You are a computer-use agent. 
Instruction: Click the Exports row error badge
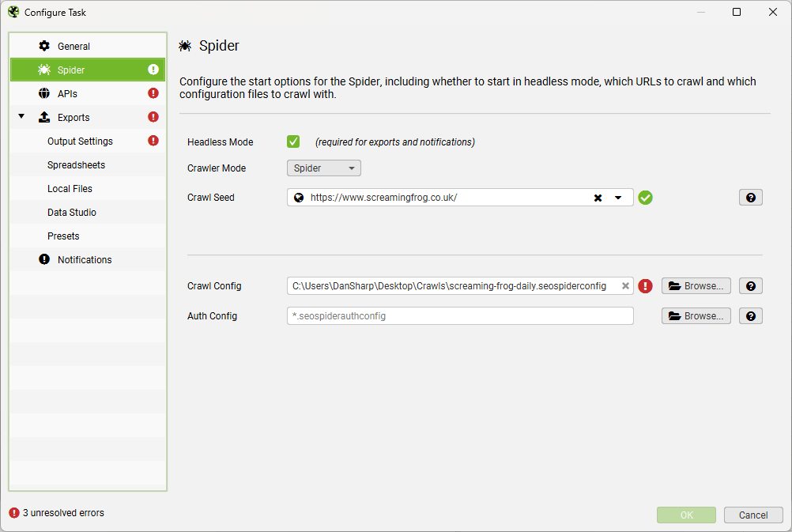tap(153, 117)
